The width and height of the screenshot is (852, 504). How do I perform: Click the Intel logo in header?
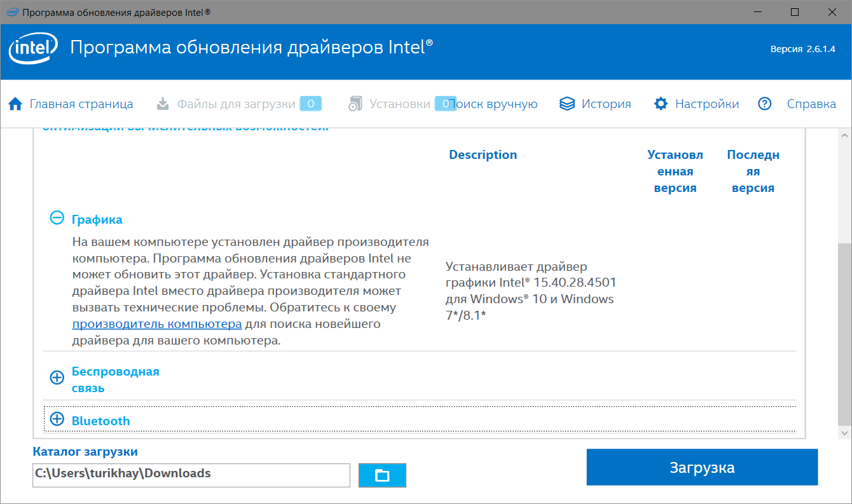pos(32,48)
